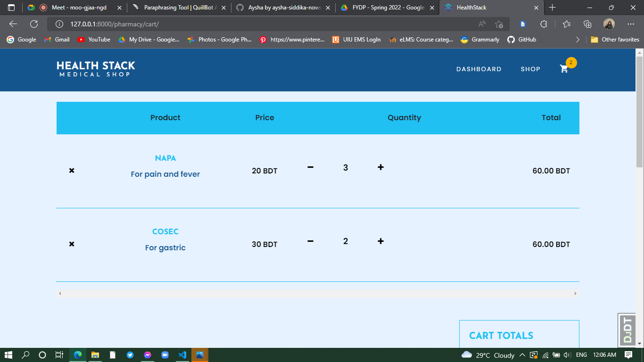The height and width of the screenshot is (362, 644).
Task: Decrease NAPA quantity with minus
Action: point(310,167)
